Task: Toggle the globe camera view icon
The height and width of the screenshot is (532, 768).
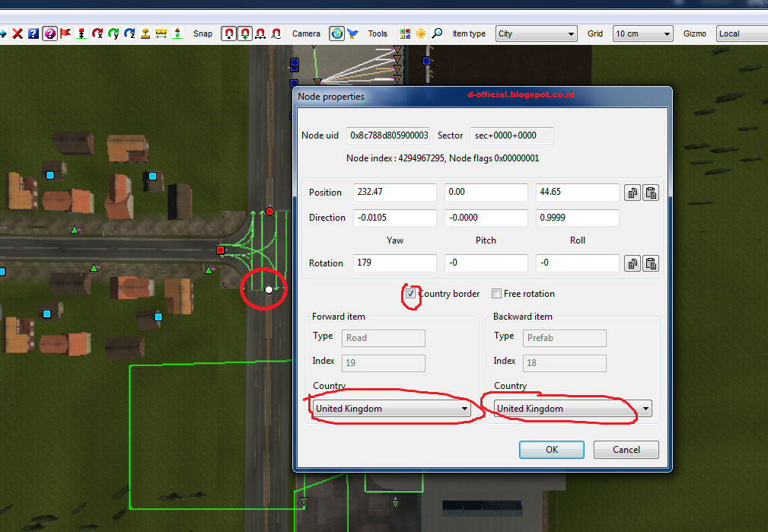Action: [x=336, y=33]
